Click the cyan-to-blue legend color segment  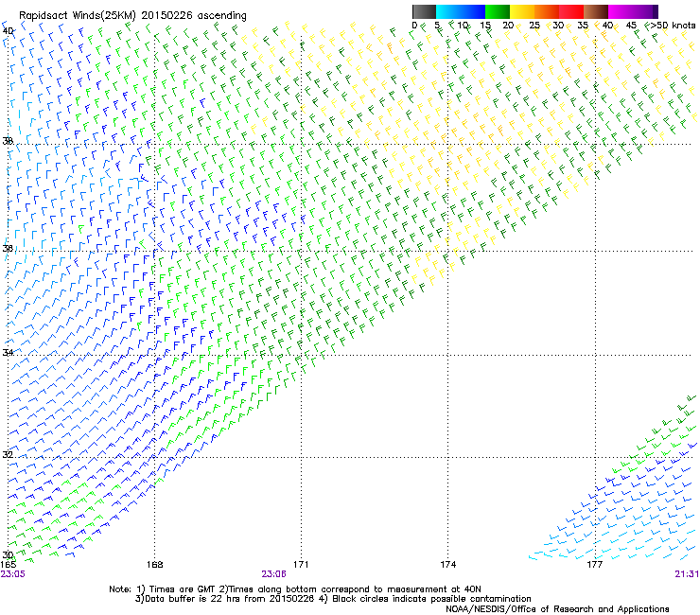pos(461,11)
